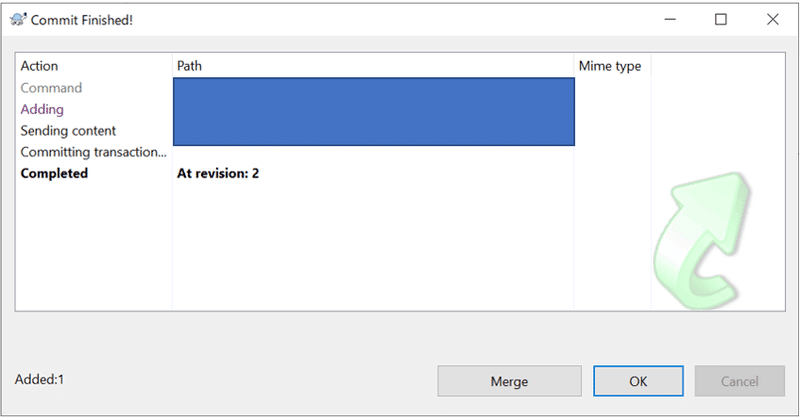Image resolution: width=800 pixels, height=418 pixels.
Task: Maximize the Commit Finished window
Action: tap(720, 19)
